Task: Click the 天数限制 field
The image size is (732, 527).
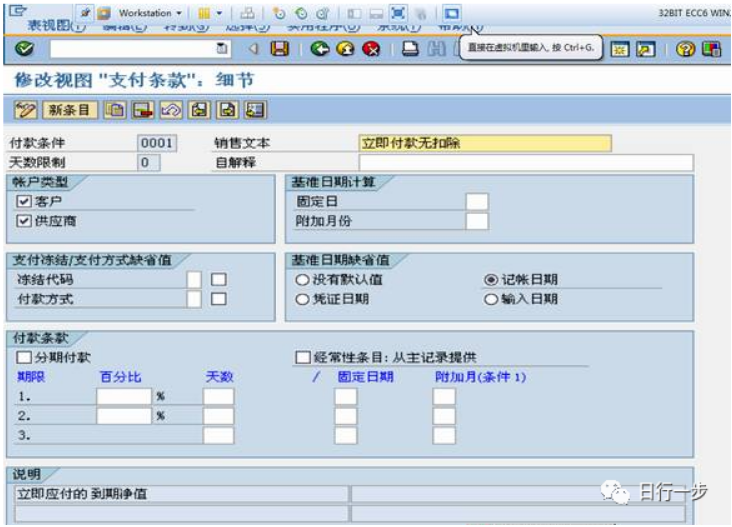Action: [x=148, y=162]
